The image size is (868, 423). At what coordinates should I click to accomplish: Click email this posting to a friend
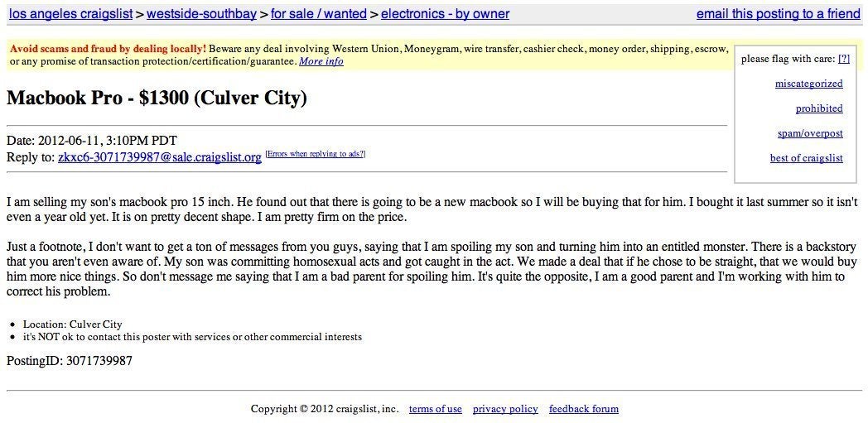pyautogui.click(x=779, y=14)
